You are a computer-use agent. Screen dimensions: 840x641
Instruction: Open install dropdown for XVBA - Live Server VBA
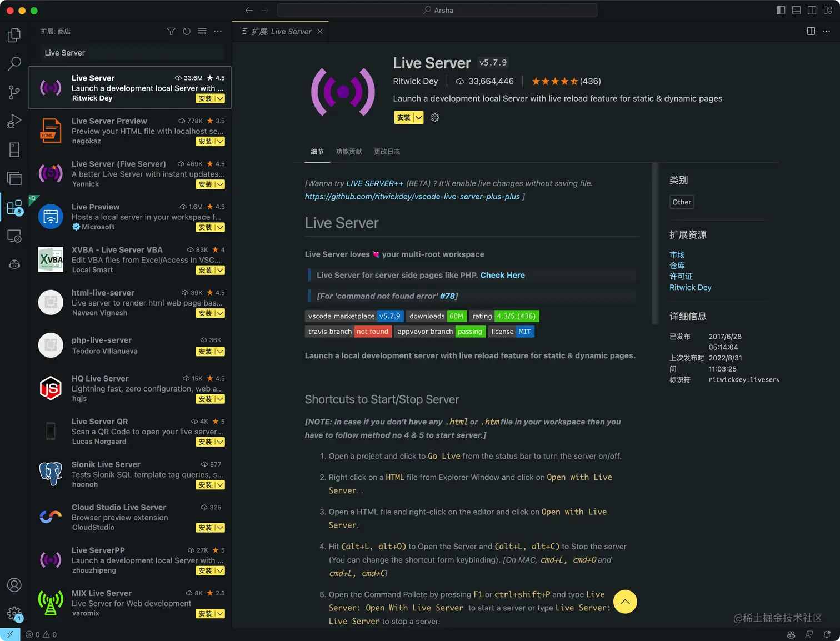pyautogui.click(x=220, y=271)
